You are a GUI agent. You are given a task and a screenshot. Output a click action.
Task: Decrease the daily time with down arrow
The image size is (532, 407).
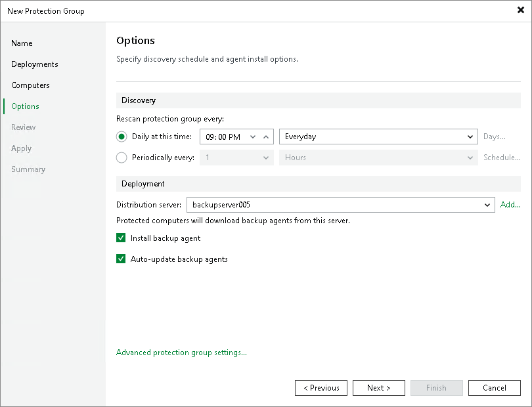[x=253, y=137]
